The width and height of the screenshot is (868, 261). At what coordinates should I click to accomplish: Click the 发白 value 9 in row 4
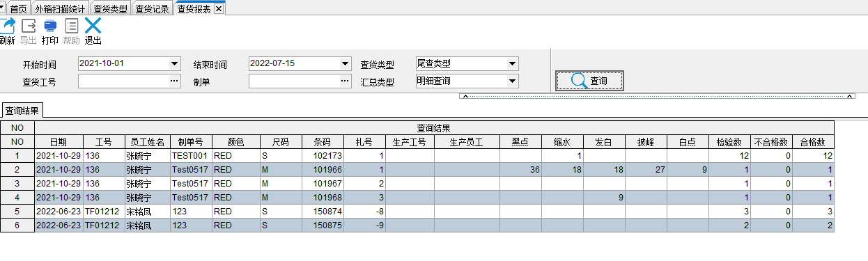tap(605, 198)
